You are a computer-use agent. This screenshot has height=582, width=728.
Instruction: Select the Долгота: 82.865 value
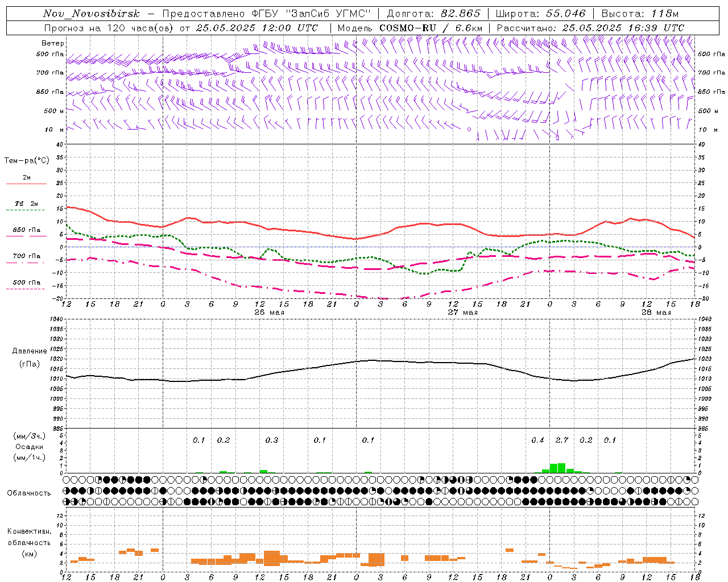point(434,14)
